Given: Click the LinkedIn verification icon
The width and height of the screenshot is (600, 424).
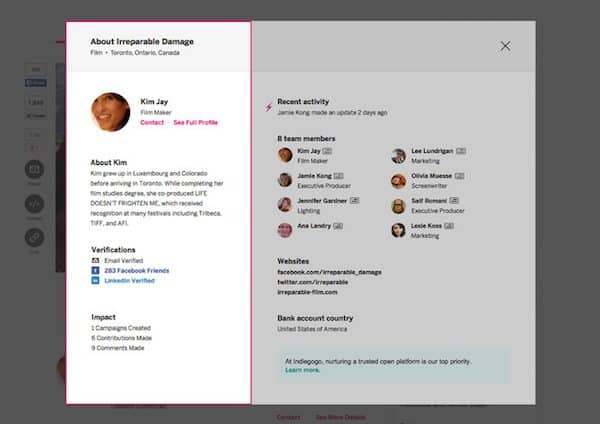Looking at the screenshot, I should tap(95, 281).
